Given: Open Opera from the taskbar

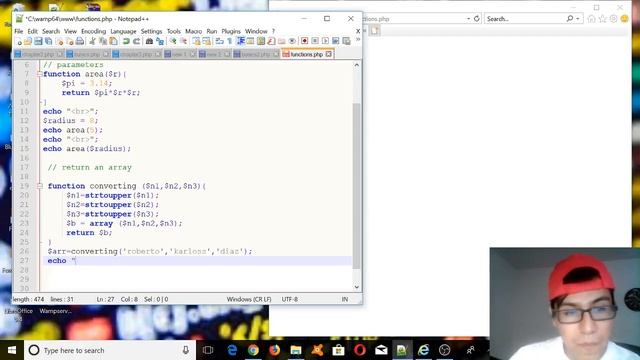Looking at the screenshot, I should 360,350.
